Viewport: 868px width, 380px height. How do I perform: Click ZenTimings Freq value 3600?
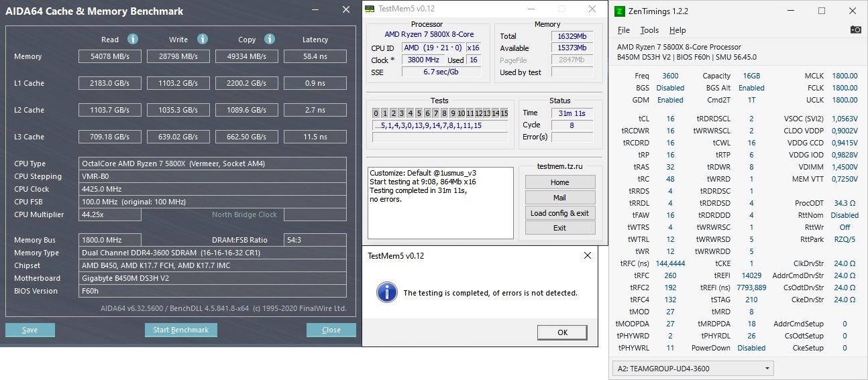pyautogui.click(x=670, y=76)
